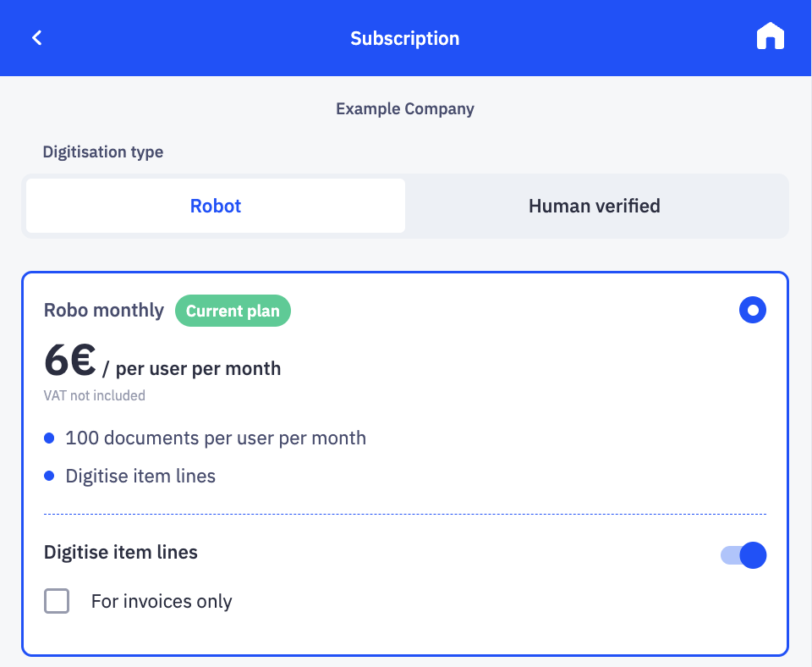
Task: Switch to the Robot digitisation tab
Action: tap(216, 206)
